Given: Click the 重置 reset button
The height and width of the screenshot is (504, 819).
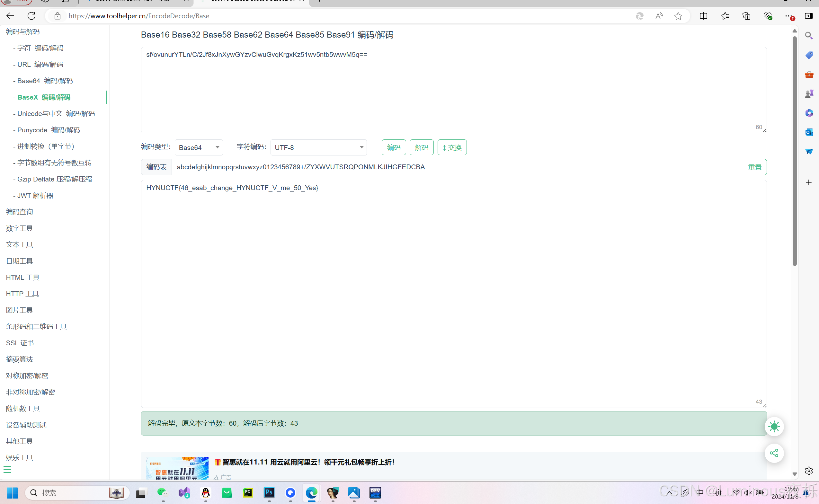Looking at the screenshot, I should (754, 167).
